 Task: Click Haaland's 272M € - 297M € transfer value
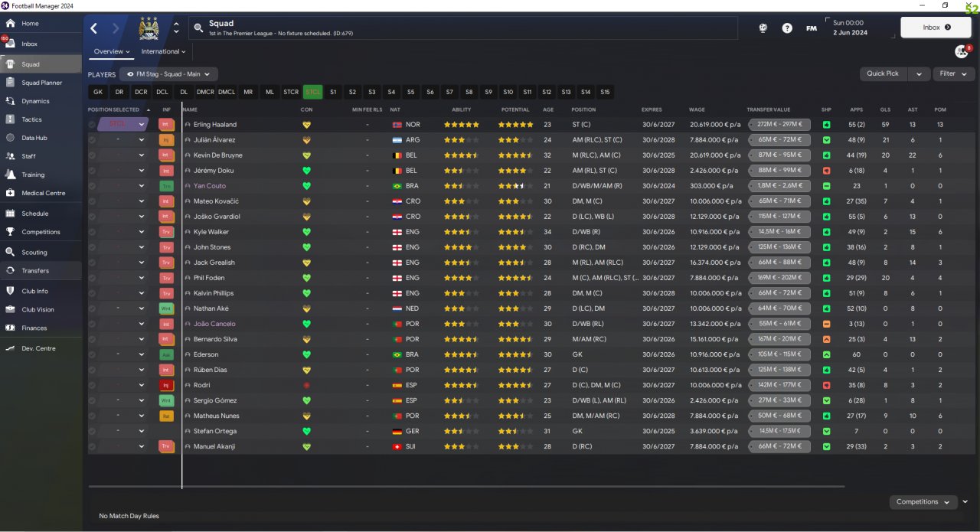pyautogui.click(x=779, y=125)
